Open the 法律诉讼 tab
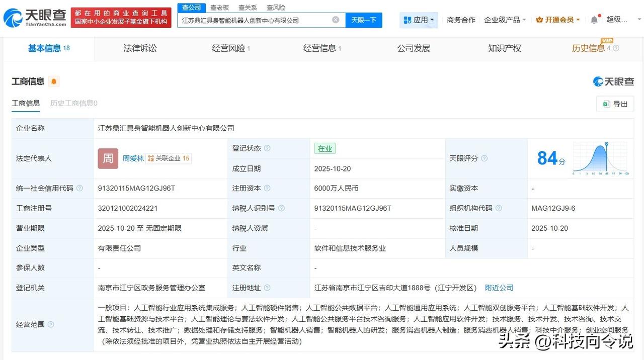The image size is (644, 360). coord(139,48)
